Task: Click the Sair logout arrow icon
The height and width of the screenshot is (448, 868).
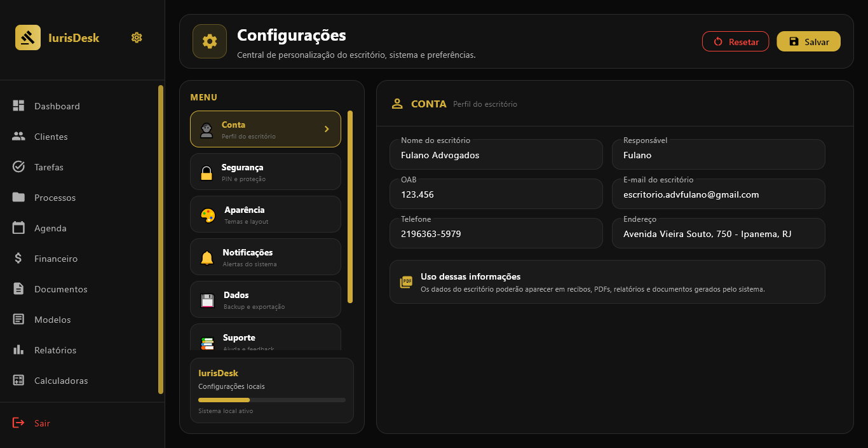Action: [x=18, y=423]
